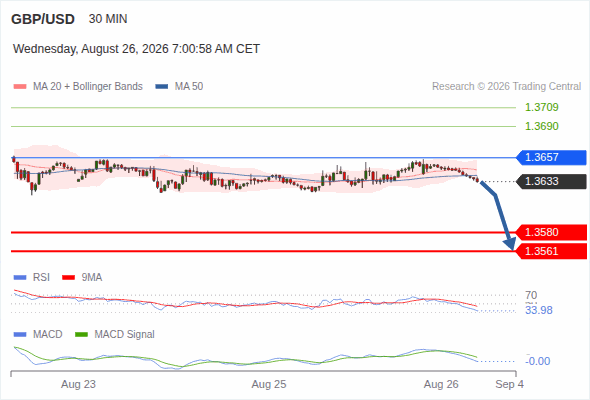Click the 9MA red legend marker
Viewport: 590px width, 400px height.
point(68,278)
